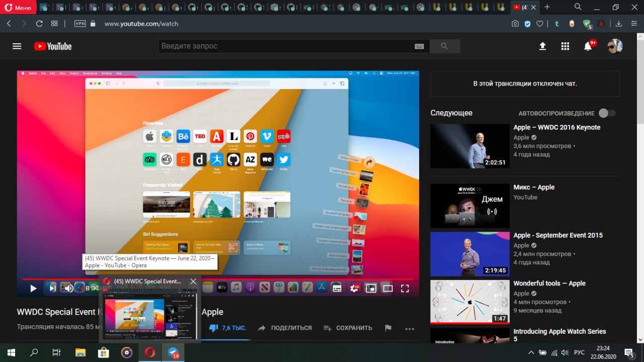Report video with flag icon
The width and height of the screenshot is (644, 362).
pos(388,328)
